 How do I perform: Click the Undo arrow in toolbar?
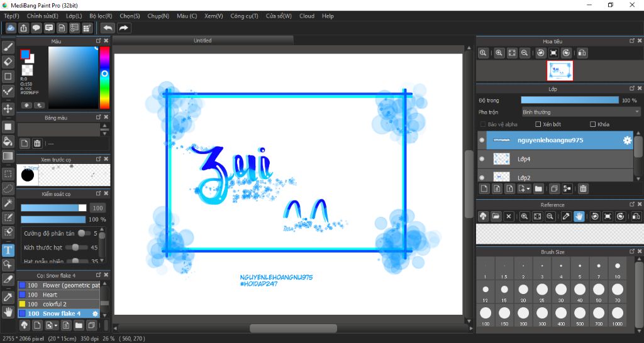[108, 28]
